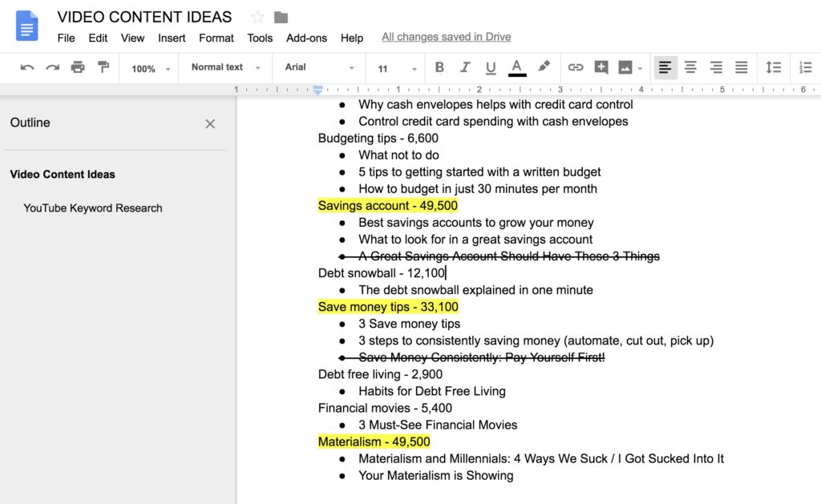
Task: Open the highlight color pen tool
Action: (x=544, y=67)
